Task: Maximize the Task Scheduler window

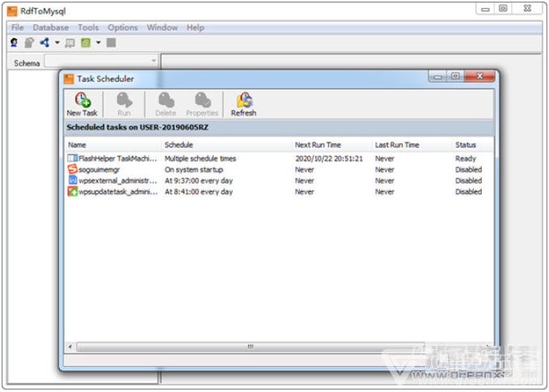Action: (x=455, y=76)
